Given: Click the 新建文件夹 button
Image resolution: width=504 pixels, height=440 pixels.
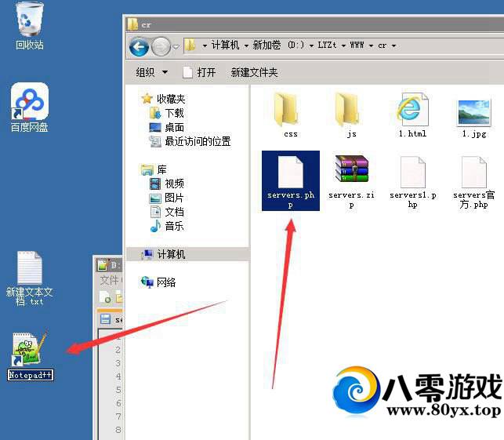Looking at the screenshot, I should coord(254,72).
